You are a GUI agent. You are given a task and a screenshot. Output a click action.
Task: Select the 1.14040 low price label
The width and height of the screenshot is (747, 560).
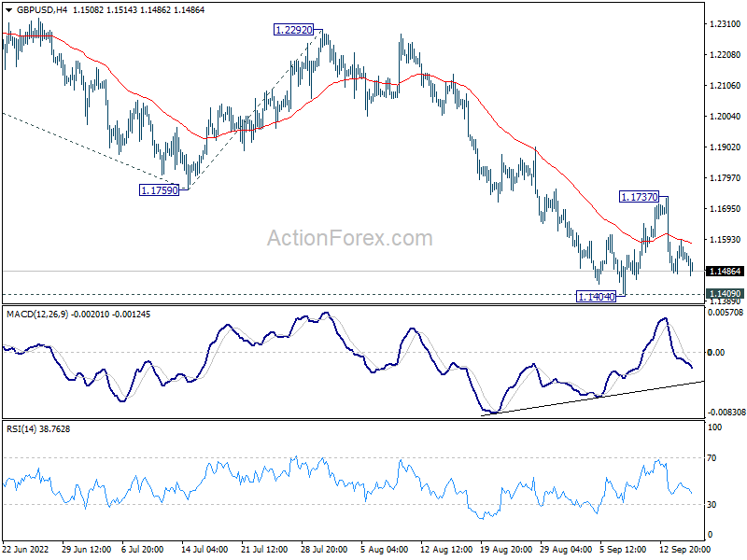[596, 297]
